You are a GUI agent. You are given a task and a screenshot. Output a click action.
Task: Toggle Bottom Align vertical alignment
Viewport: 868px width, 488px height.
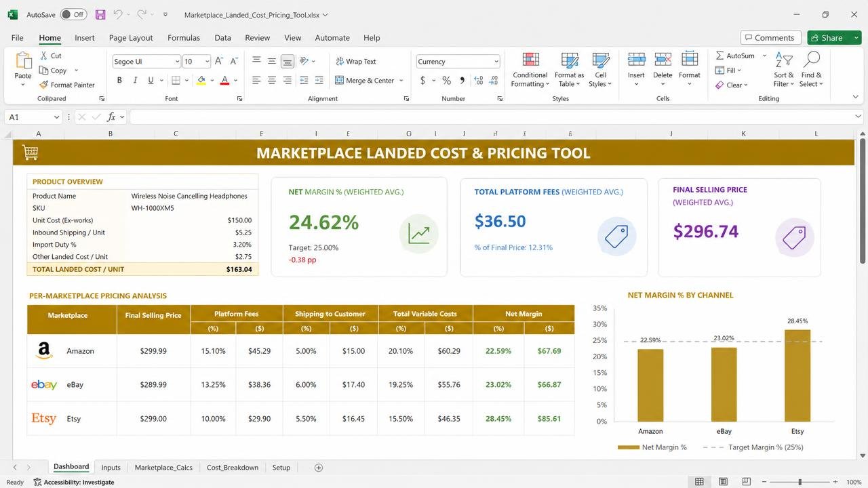pyautogui.click(x=287, y=61)
